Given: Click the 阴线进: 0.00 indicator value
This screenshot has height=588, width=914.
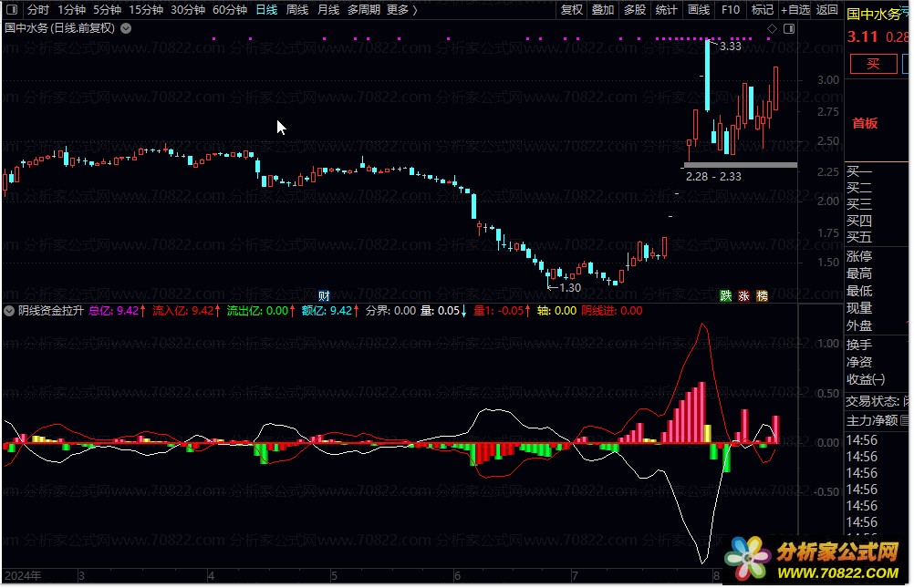Looking at the screenshot, I should [x=612, y=311].
